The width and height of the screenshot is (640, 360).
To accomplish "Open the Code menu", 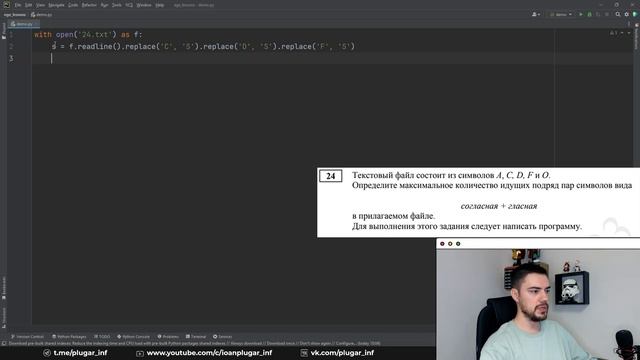I will click(73, 5).
